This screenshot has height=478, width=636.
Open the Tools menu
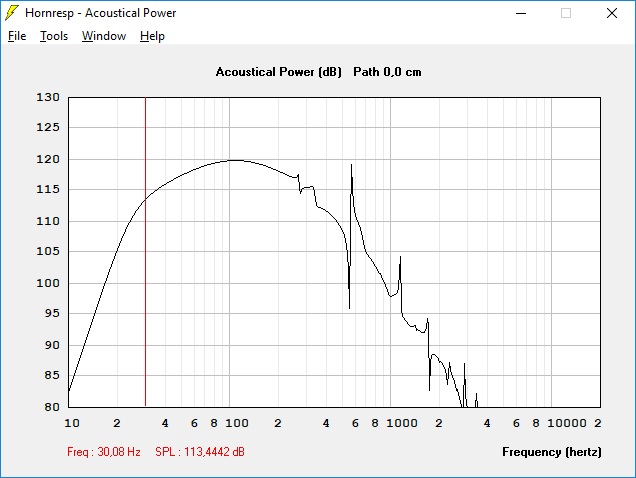click(x=54, y=36)
